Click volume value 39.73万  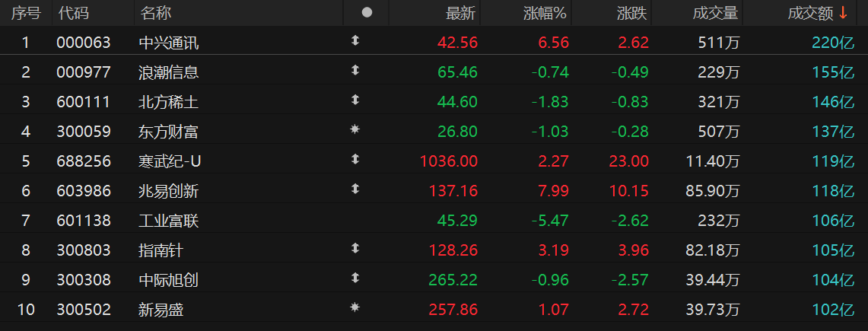(x=713, y=310)
